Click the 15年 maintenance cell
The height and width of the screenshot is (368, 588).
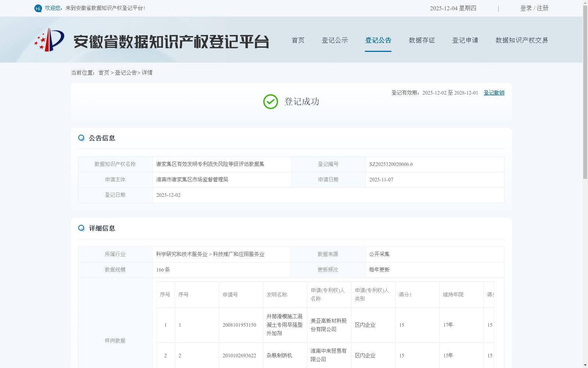(x=448, y=355)
